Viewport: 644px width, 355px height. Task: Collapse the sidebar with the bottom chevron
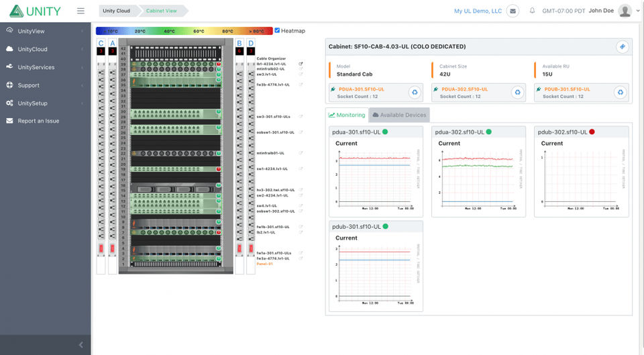pyautogui.click(x=81, y=345)
